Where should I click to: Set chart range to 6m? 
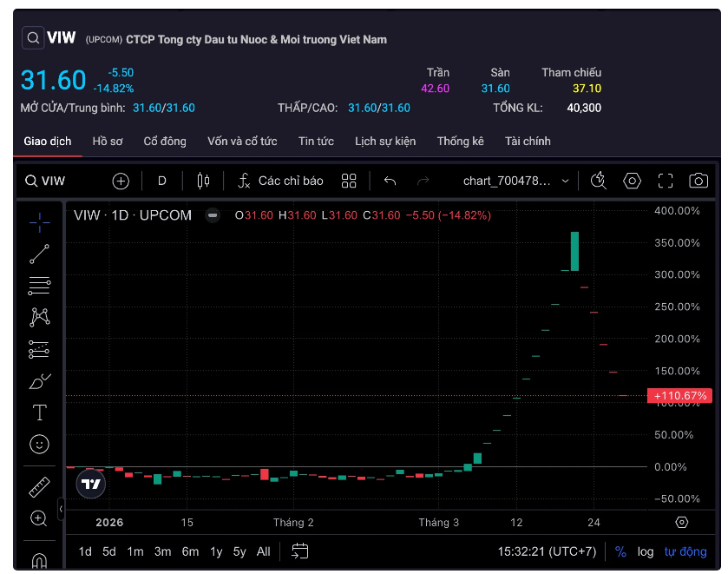pyautogui.click(x=190, y=551)
